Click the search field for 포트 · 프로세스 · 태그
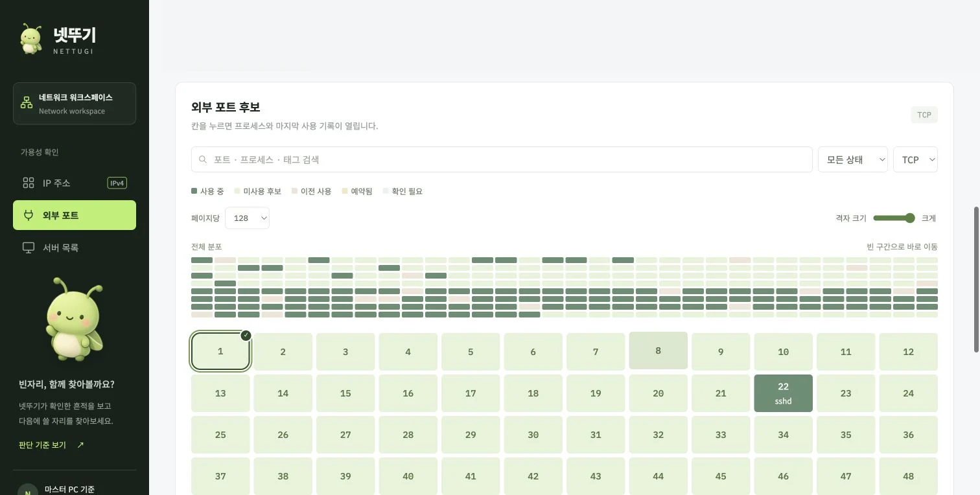This screenshot has width=980, height=495. pyautogui.click(x=502, y=159)
